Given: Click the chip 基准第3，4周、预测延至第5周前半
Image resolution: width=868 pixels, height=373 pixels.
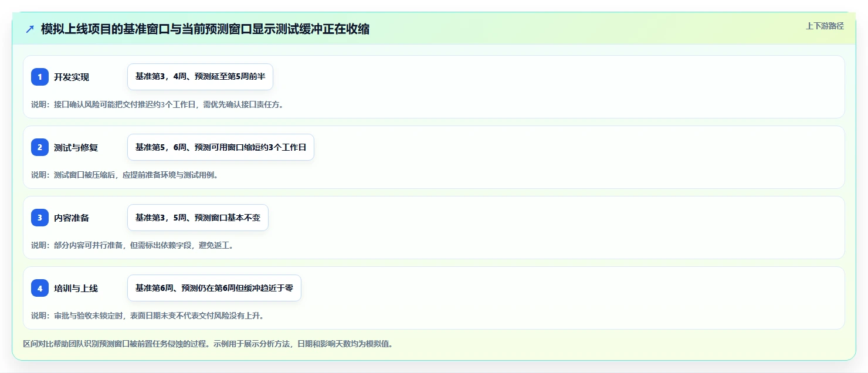Looking at the screenshot, I should (x=200, y=77).
